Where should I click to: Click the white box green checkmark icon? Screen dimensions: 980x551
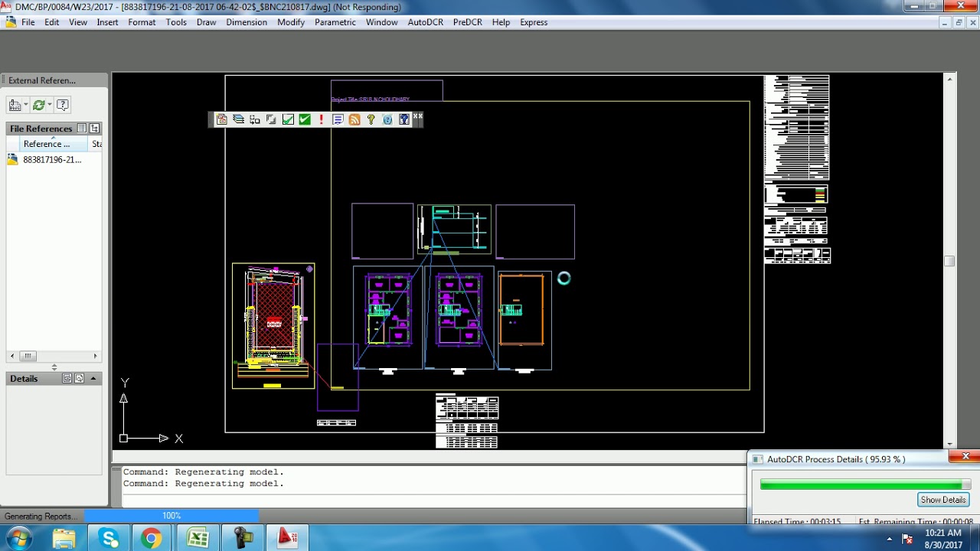[x=288, y=119]
